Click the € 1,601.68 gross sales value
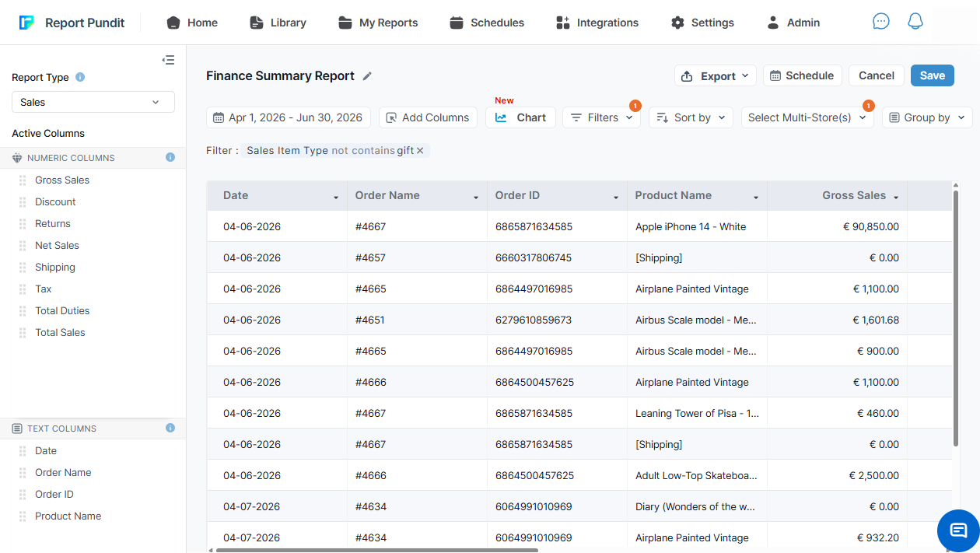The image size is (980, 553). coord(876,320)
